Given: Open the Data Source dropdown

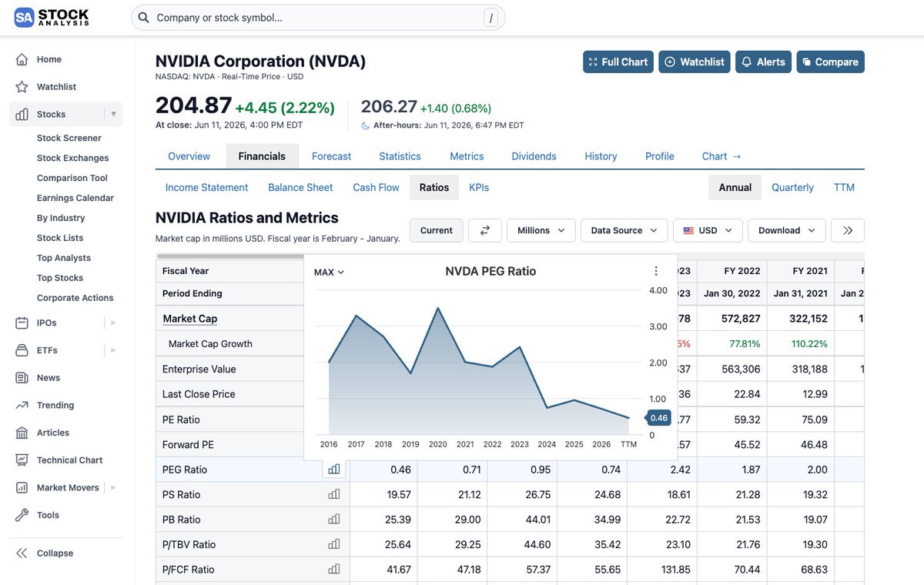Looking at the screenshot, I should pos(624,230).
